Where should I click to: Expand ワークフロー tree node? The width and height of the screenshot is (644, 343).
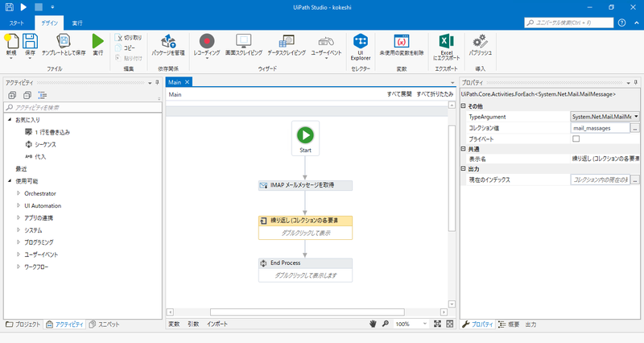[x=19, y=267]
